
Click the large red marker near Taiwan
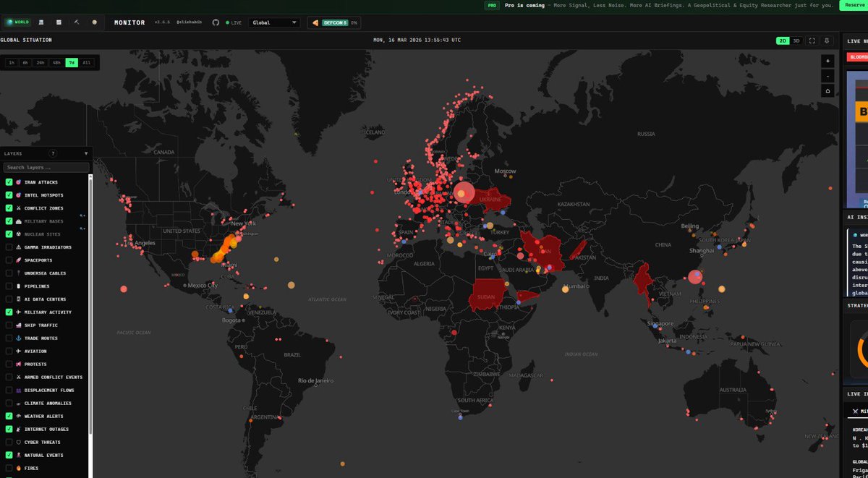coord(696,276)
